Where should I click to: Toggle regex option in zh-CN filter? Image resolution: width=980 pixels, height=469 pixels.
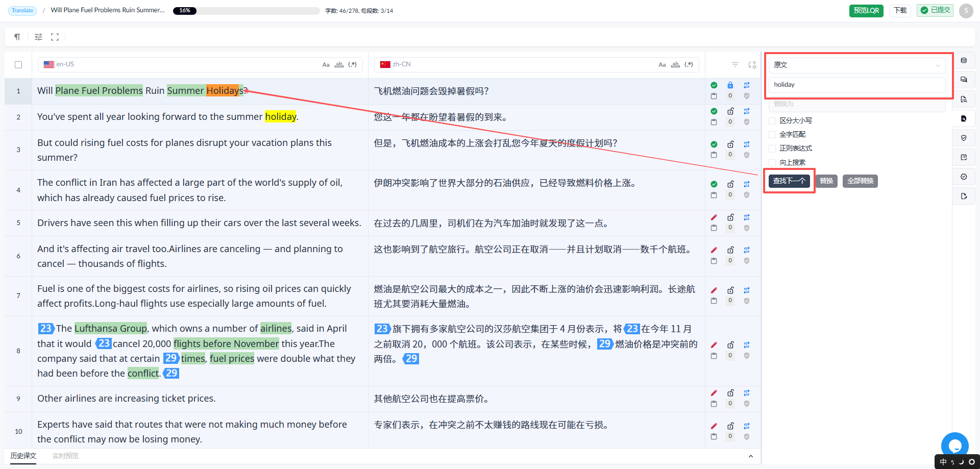pyautogui.click(x=689, y=65)
